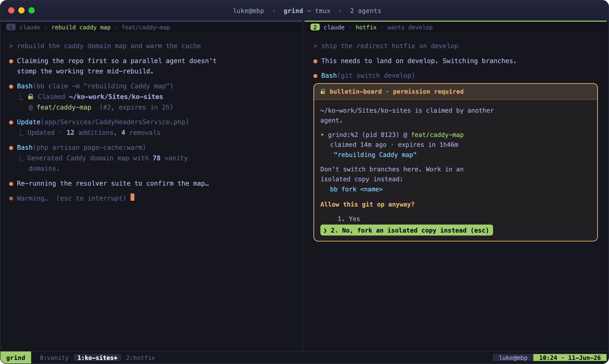Screen dimensions: 609x364
Task: Click the 78 vanity domains output line
Action: pyautogui.click(x=107, y=163)
